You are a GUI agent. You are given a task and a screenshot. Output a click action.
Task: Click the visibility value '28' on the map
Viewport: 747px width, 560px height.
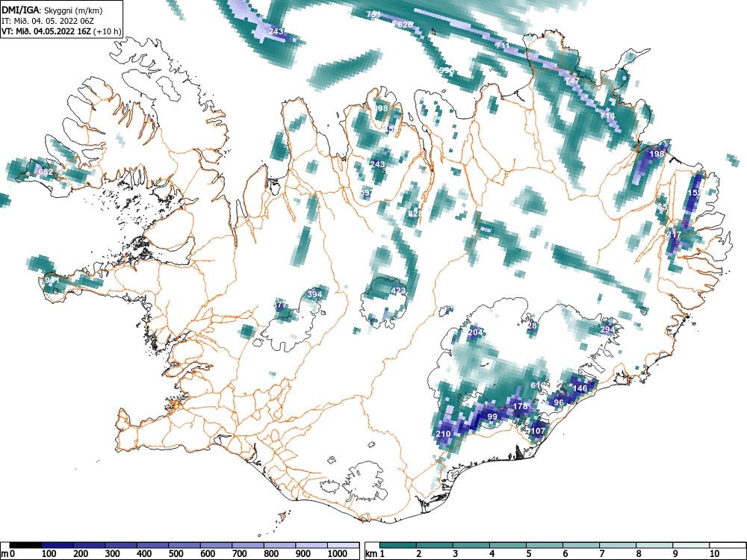532,326
